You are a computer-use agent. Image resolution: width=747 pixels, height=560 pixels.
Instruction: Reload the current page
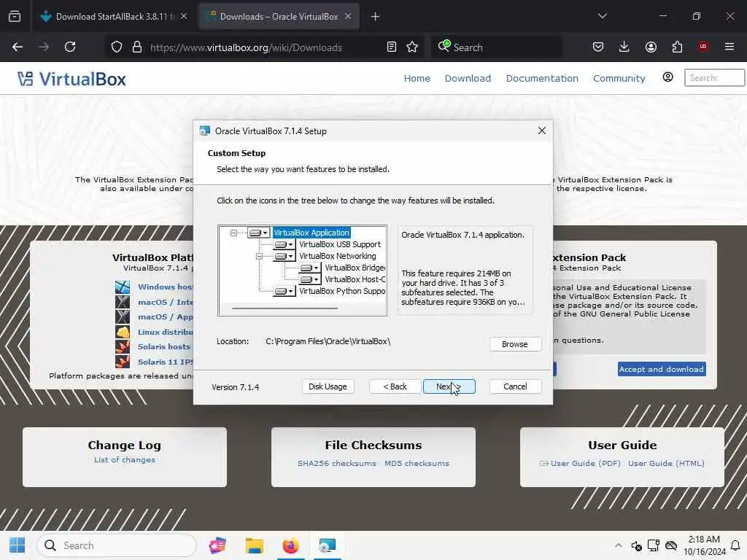click(x=70, y=47)
